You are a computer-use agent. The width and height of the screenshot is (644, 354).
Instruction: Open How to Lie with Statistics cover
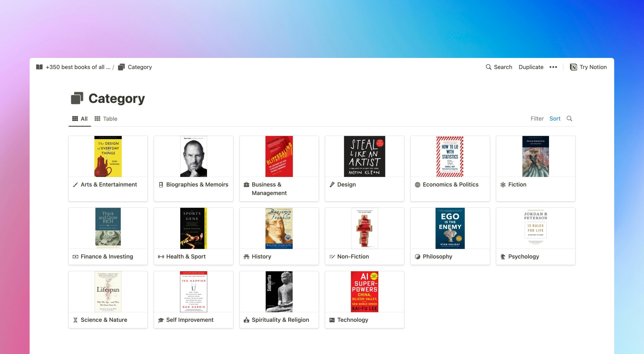[x=450, y=156]
